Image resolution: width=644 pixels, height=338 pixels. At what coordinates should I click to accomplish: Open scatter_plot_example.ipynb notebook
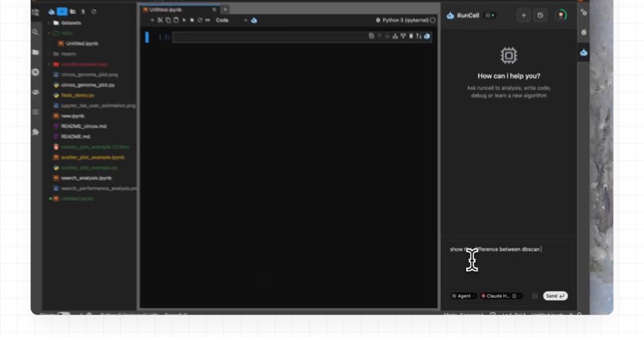93,157
